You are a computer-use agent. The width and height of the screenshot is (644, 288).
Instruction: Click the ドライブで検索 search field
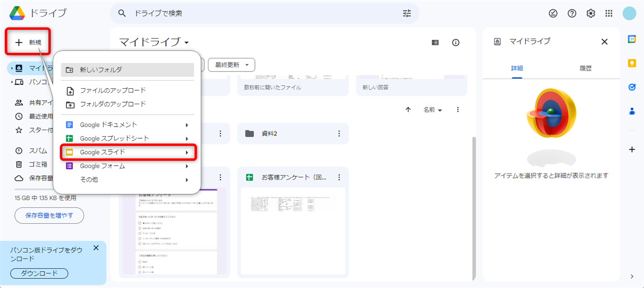point(264,13)
